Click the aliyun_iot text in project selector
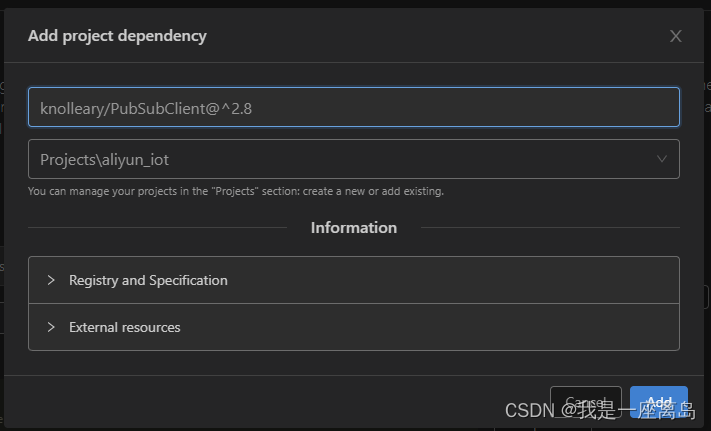The height and width of the screenshot is (431, 711). coord(150,159)
